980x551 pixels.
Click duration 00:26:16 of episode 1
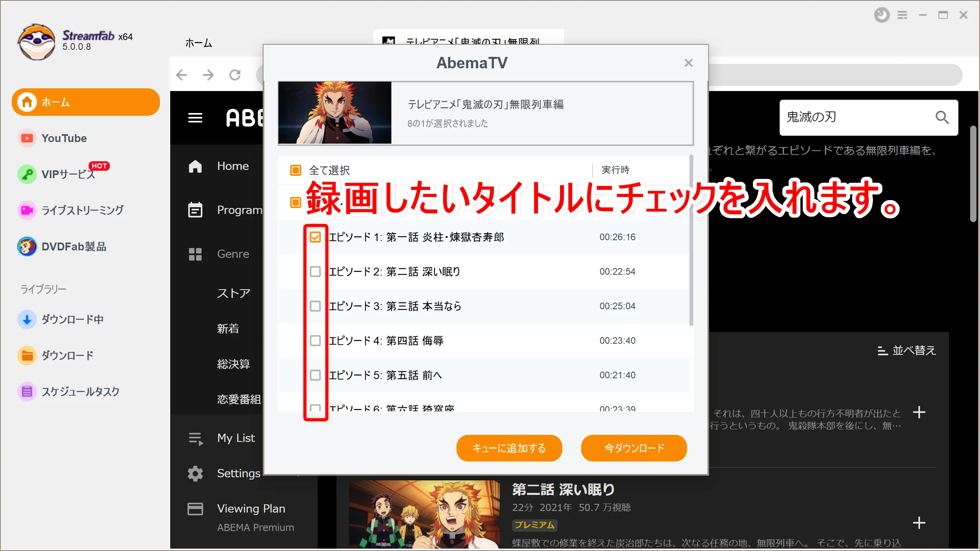[618, 237]
